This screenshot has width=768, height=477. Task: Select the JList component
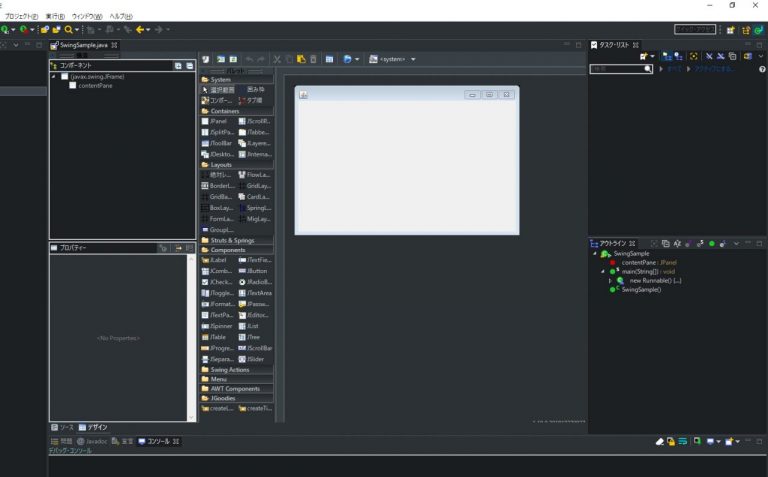249,326
